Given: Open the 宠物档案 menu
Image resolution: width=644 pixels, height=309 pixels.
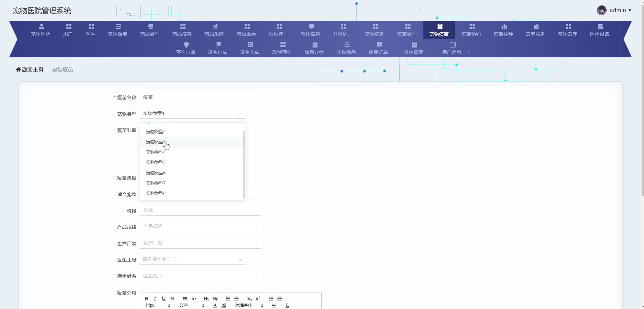Looking at the screenshot, I should click(118, 30).
